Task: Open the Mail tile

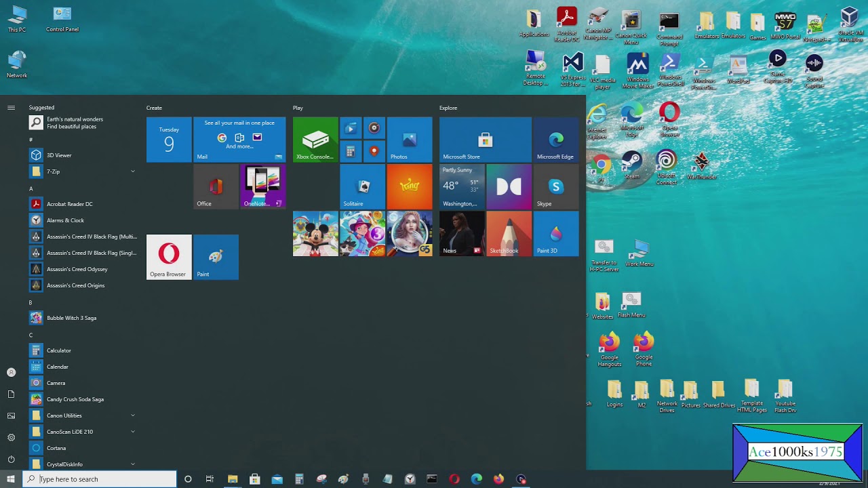Action: [239, 140]
